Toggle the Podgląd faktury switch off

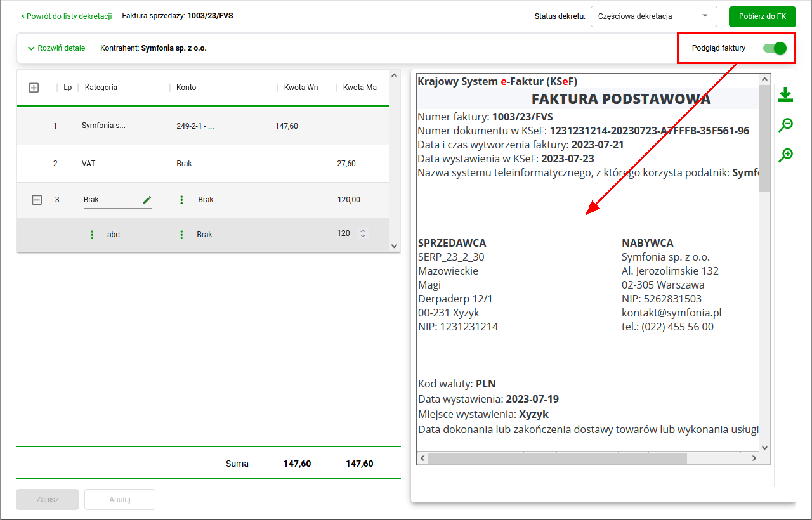pyautogui.click(x=775, y=48)
